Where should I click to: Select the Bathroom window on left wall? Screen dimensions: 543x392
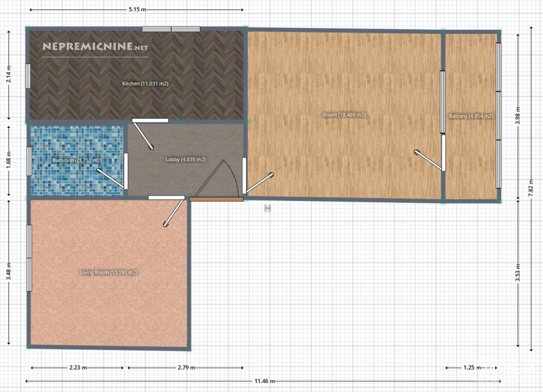coord(29,161)
